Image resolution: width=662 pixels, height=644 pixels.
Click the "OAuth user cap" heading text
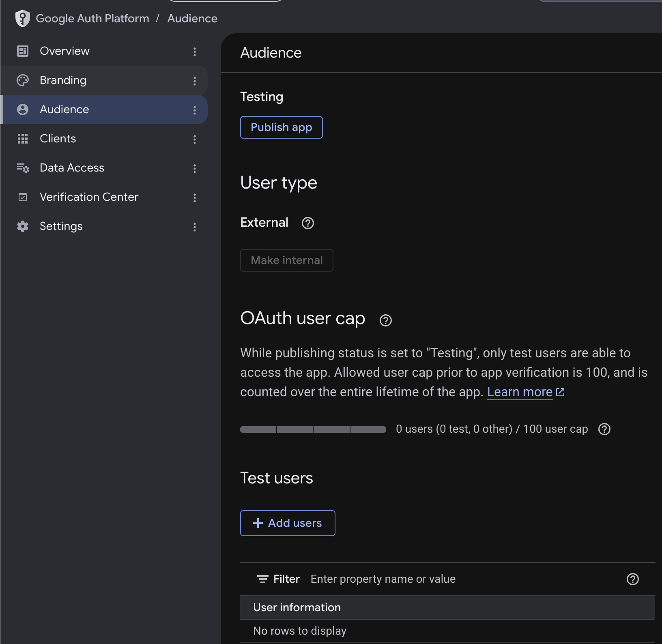303,319
